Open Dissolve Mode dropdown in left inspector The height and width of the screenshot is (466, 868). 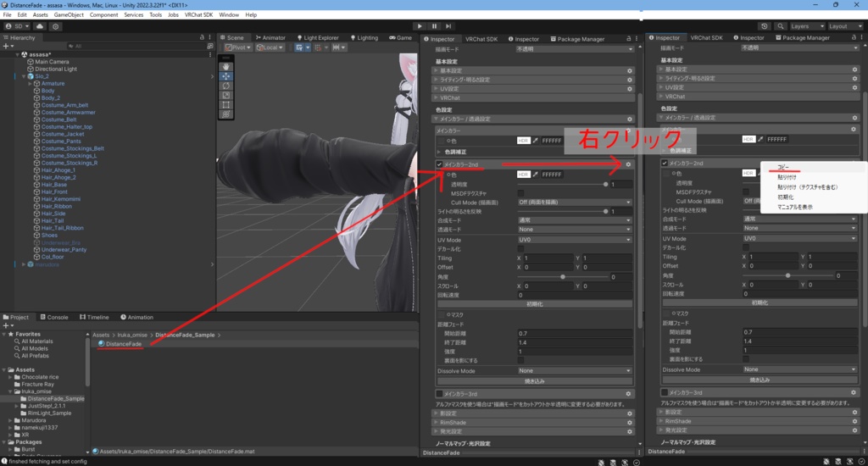pos(575,371)
